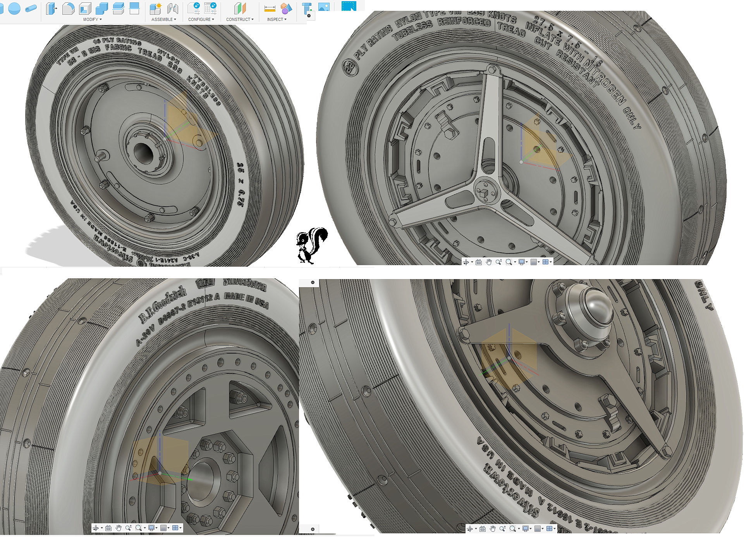The height and width of the screenshot is (538, 756).
Task: Click the Insert Canvas image icon
Action: 324,7
